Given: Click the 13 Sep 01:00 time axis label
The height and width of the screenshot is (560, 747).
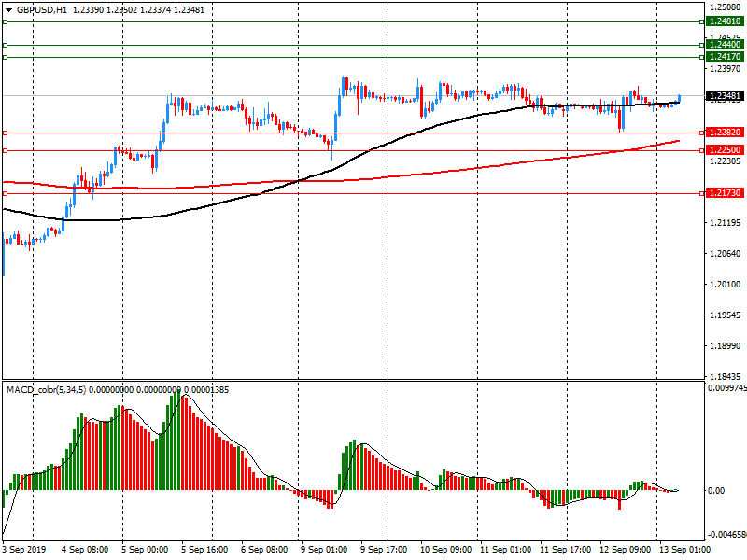Looking at the screenshot, I should click(x=684, y=549).
